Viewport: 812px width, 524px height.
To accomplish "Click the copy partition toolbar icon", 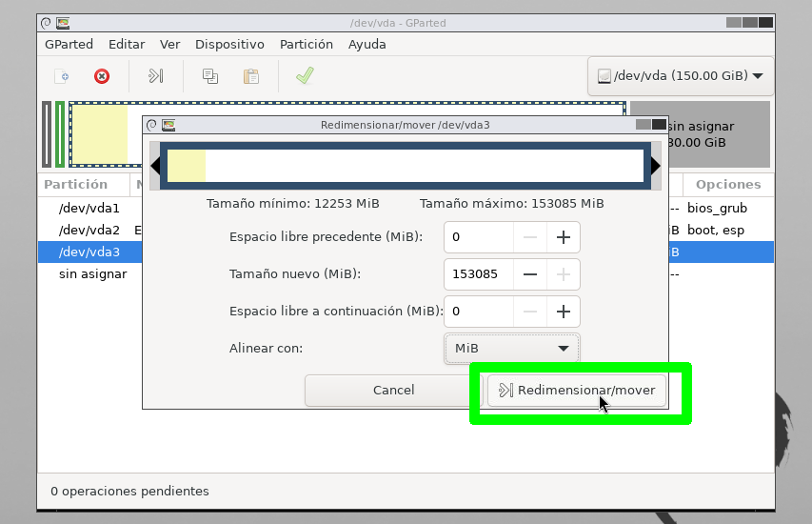I will 210,76.
